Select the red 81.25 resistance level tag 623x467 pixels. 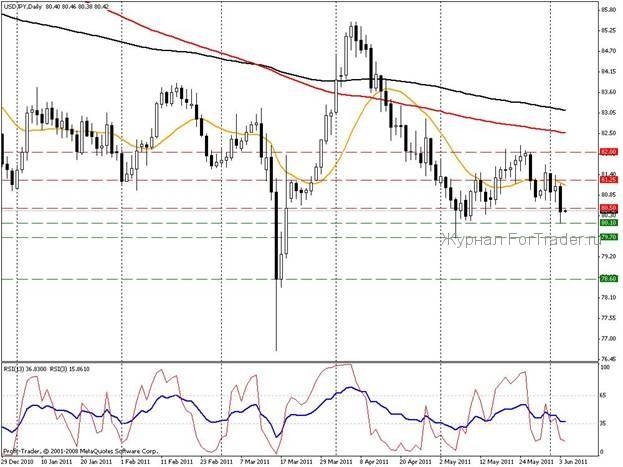(609, 180)
